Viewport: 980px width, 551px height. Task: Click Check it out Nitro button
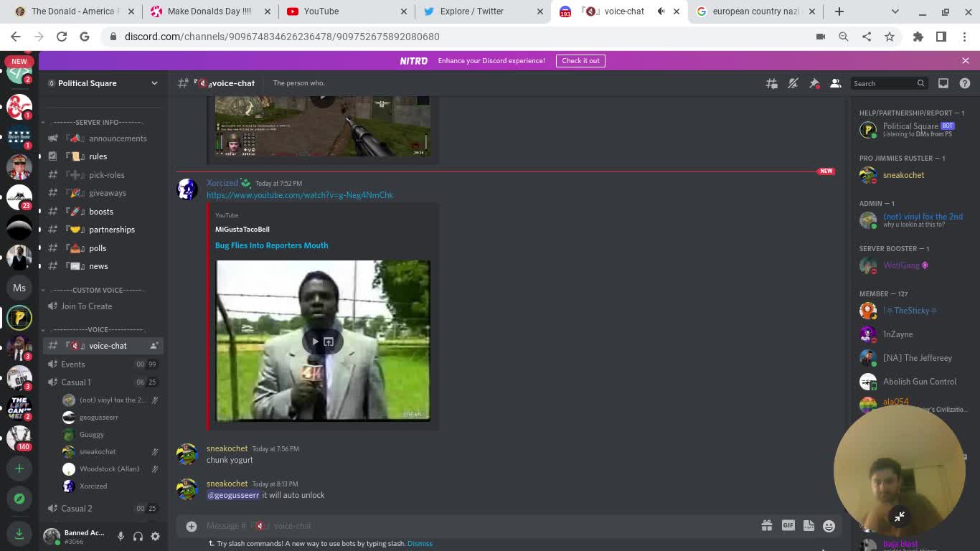tap(580, 61)
